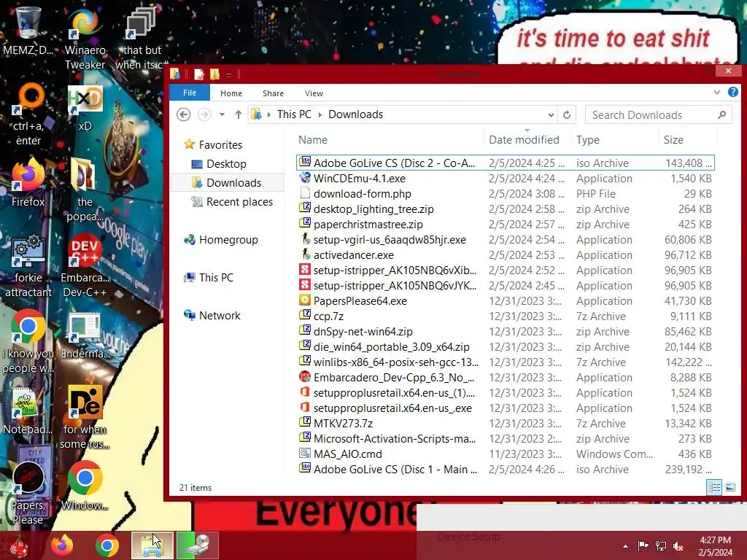Open Winaero Tweaker desktop shortcut

click(85, 38)
